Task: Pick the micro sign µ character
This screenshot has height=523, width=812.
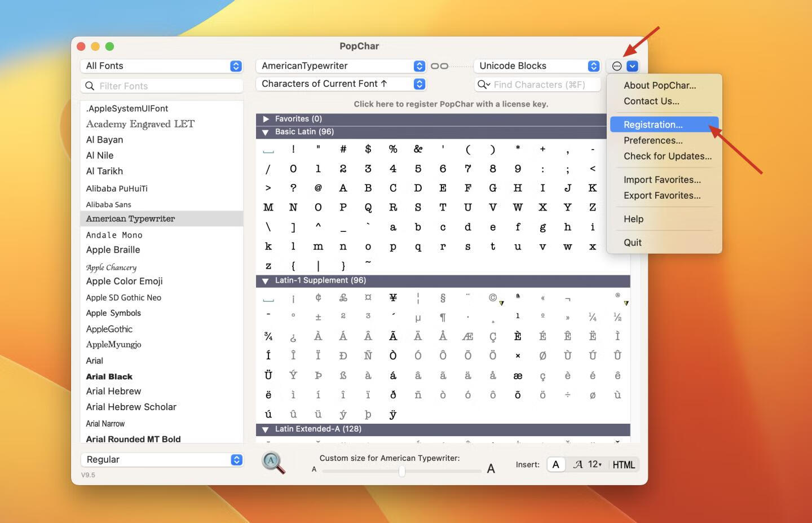Action: pos(418,318)
